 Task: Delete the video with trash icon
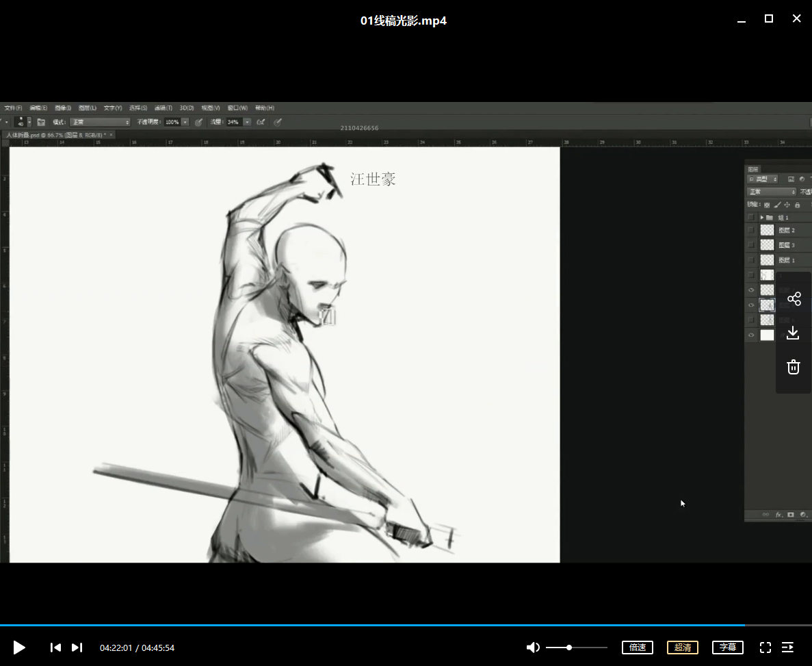(x=794, y=368)
